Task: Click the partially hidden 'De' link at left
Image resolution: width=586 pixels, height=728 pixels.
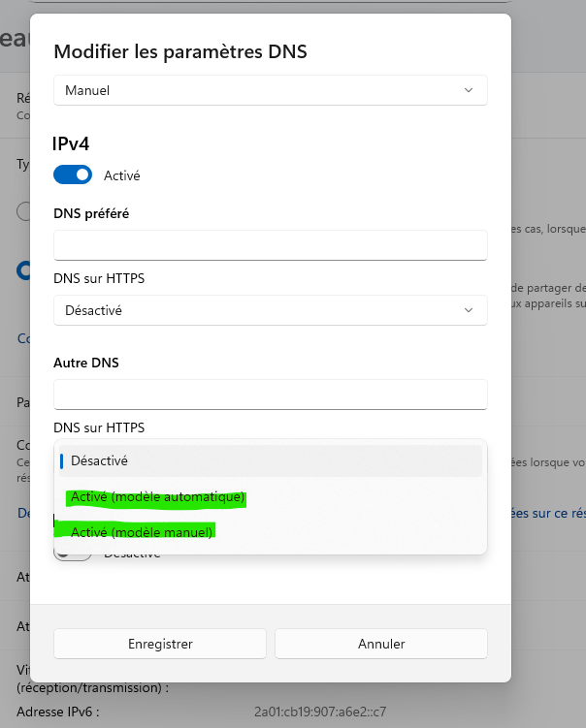Action: pos(23,513)
